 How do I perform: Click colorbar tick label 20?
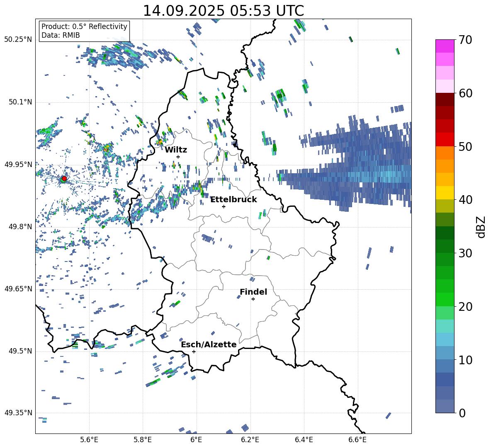point(465,307)
